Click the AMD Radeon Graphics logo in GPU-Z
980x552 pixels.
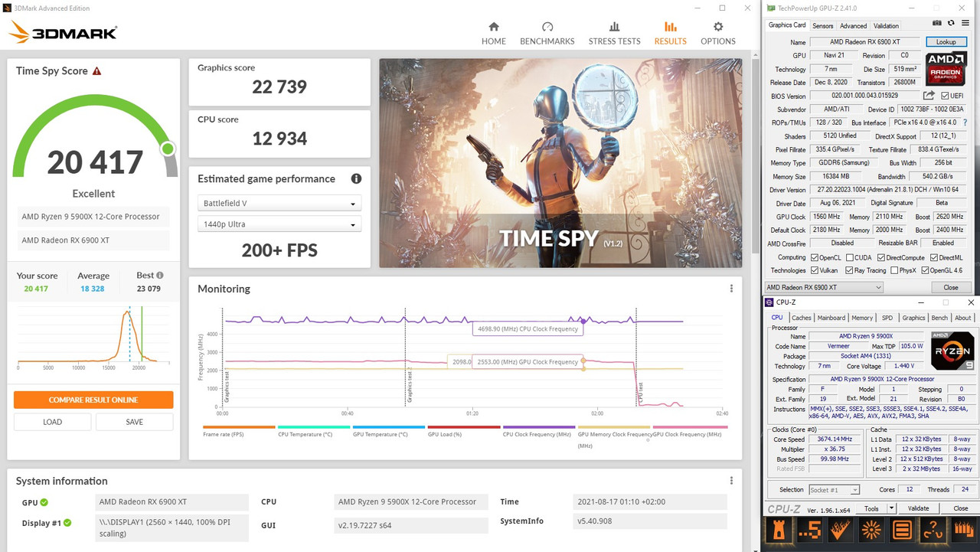pos(946,68)
